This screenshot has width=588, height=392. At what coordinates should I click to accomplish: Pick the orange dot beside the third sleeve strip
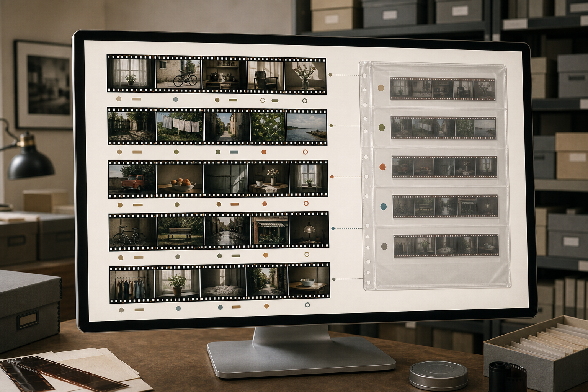[382, 167]
